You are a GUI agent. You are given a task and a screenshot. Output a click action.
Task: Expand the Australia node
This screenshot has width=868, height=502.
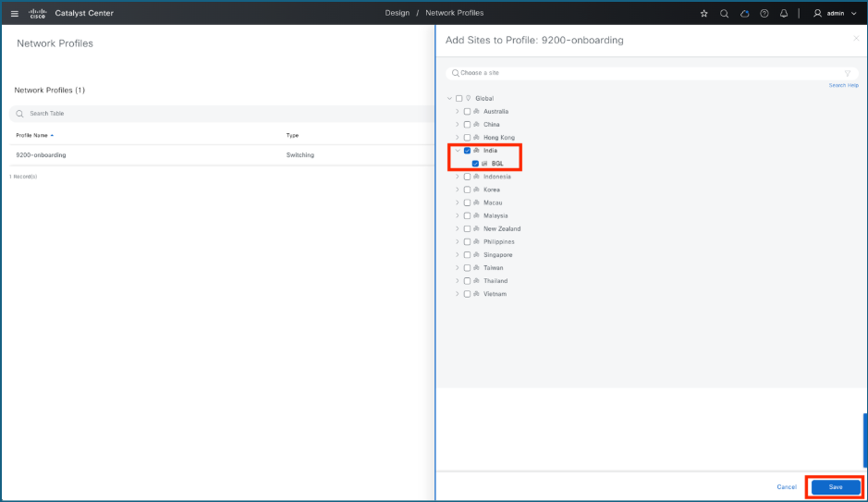pyautogui.click(x=458, y=111)
